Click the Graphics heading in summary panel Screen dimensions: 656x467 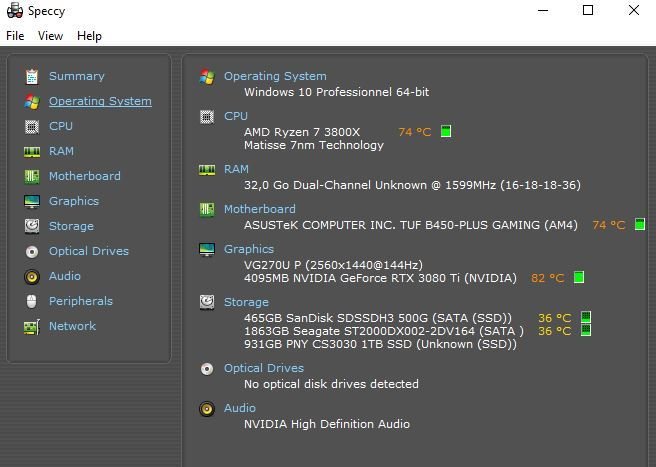tap(249, 249)
